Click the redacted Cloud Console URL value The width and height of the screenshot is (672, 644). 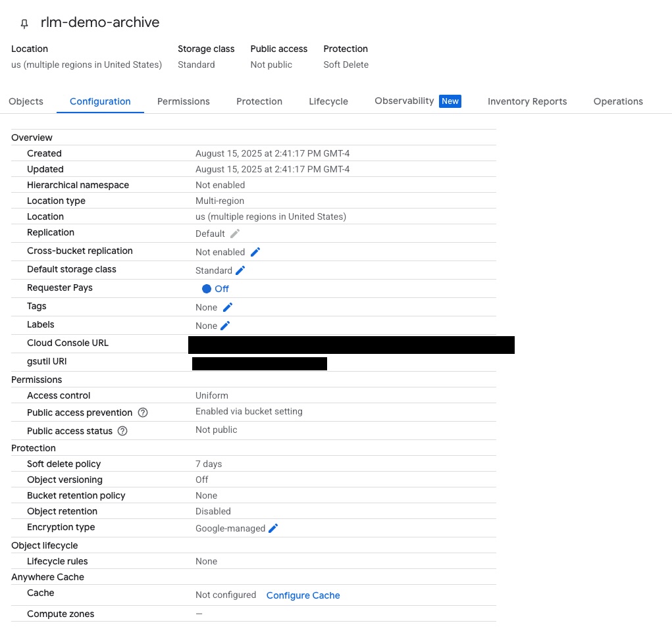(x=351, y=345)
